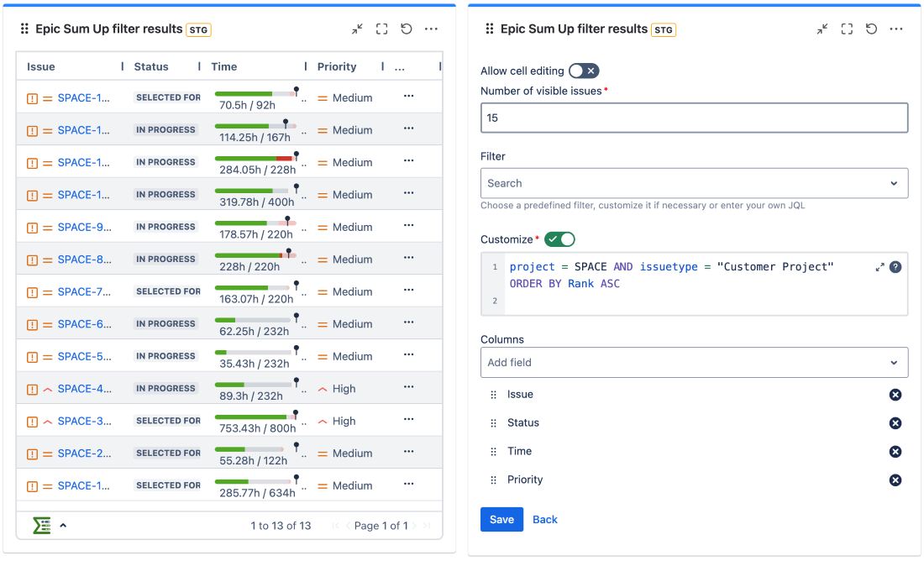Click the help icon in JQL editor

click(895, 267)
